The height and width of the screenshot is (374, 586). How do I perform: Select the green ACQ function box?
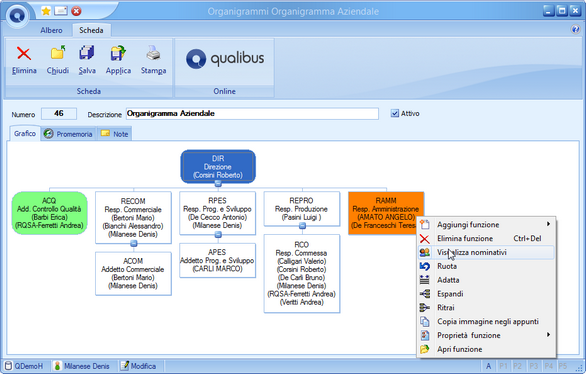(50, 213)
